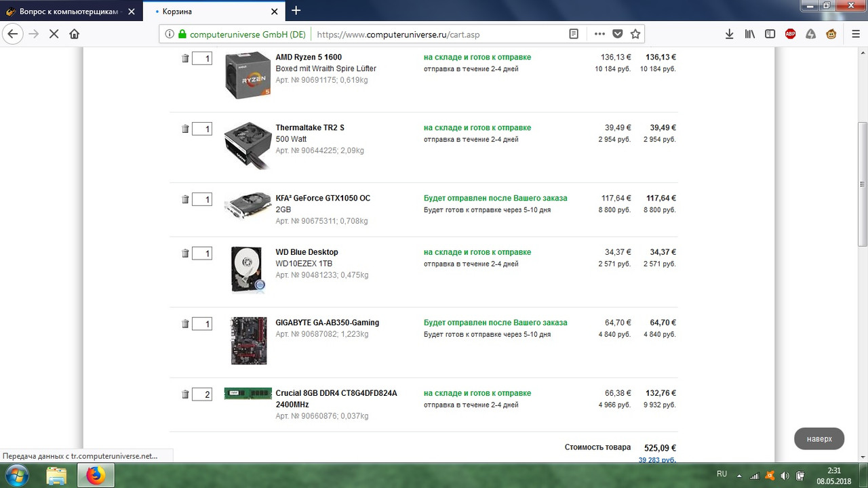
Task: Save page to Pocket icon
Action: [x=617, y=34]
